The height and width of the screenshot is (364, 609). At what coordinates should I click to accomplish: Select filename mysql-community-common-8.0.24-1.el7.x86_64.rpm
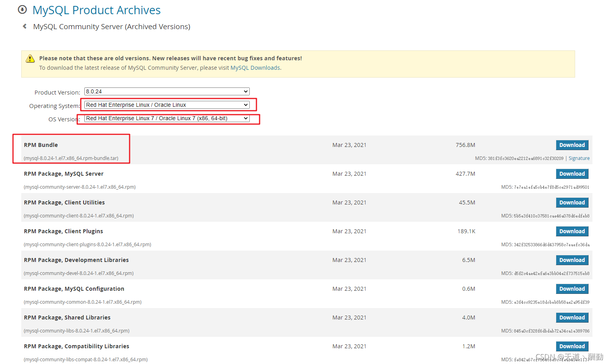pos(83,302)
